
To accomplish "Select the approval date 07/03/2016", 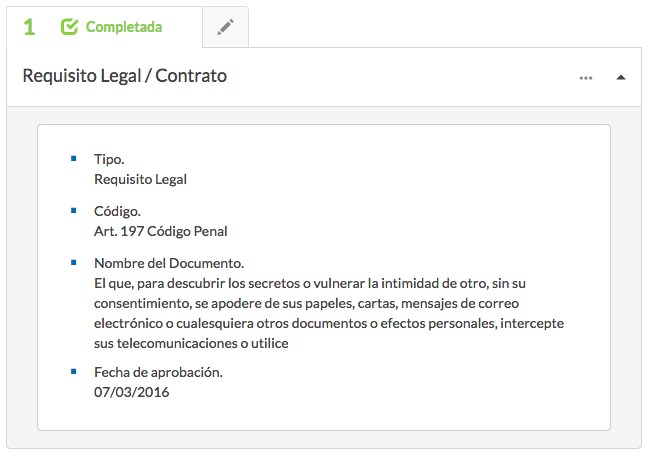I will pos(131,392).
